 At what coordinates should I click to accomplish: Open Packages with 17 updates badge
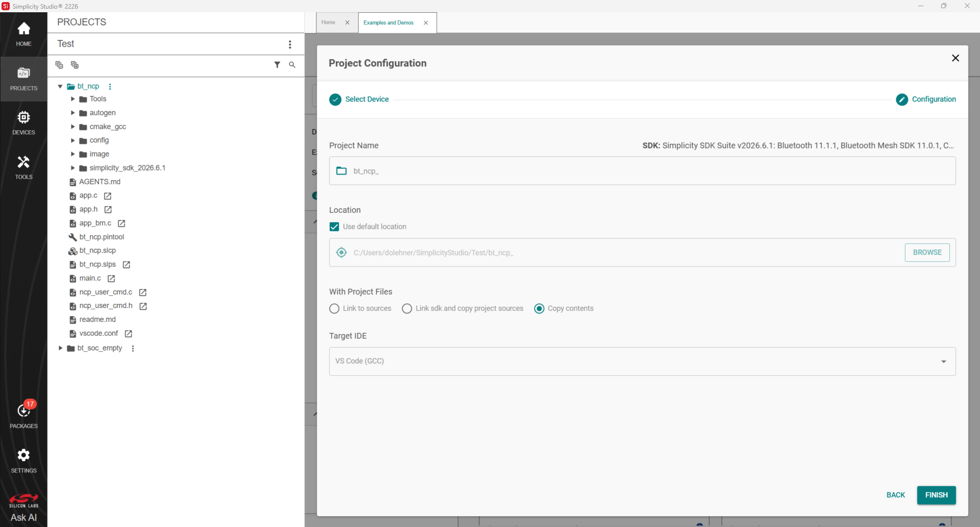point(23,415)
